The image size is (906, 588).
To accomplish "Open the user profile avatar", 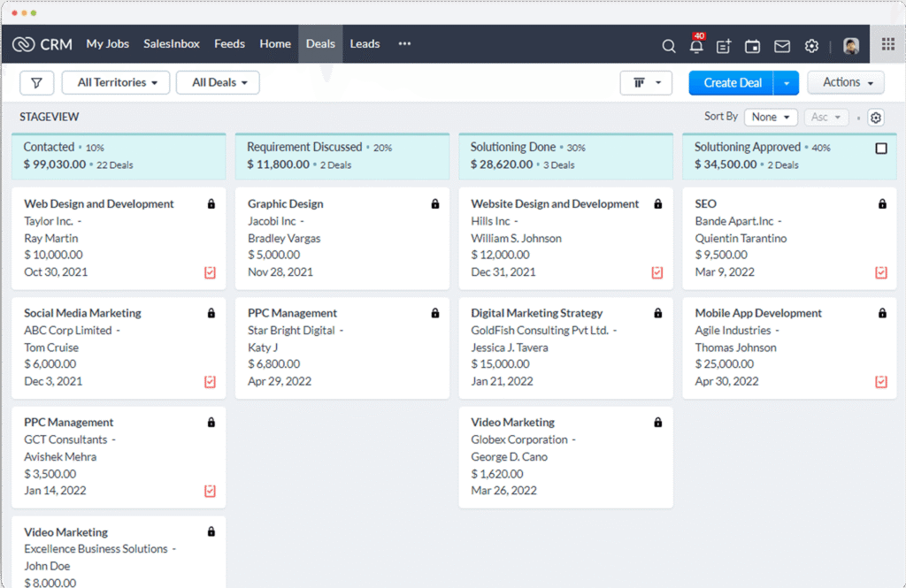I will (x=850, y=46).
